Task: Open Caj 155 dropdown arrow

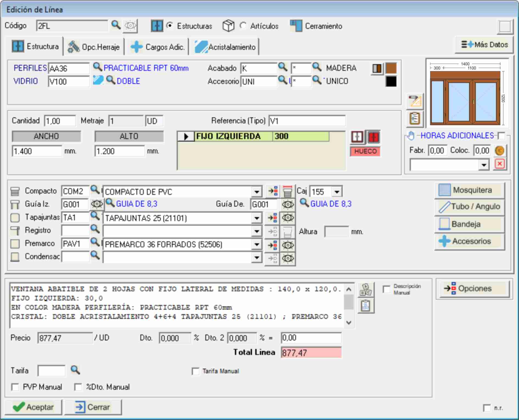Action: [x=337, y=192]
